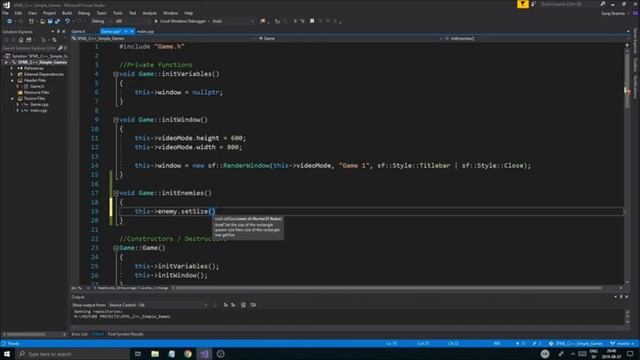The width and height of the screenshot is (640, 360).
Task: Click the first Output toolbar navigation icon
Action: 225,305
